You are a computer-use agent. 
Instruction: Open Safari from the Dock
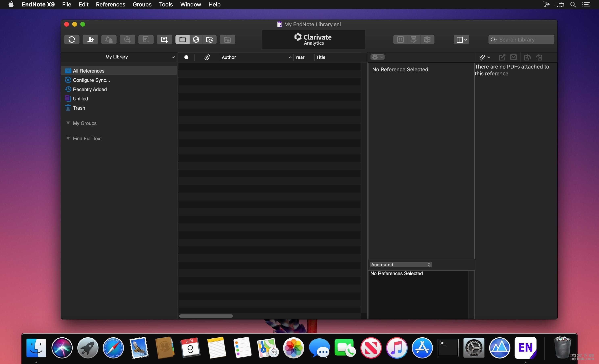(x=113, y=348)
